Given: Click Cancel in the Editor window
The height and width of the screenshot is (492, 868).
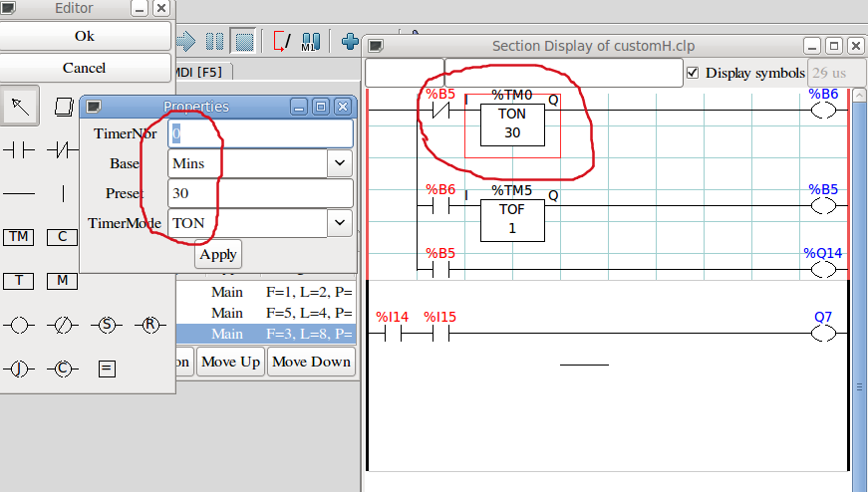Looking at the screenshot, I should 84,68.
